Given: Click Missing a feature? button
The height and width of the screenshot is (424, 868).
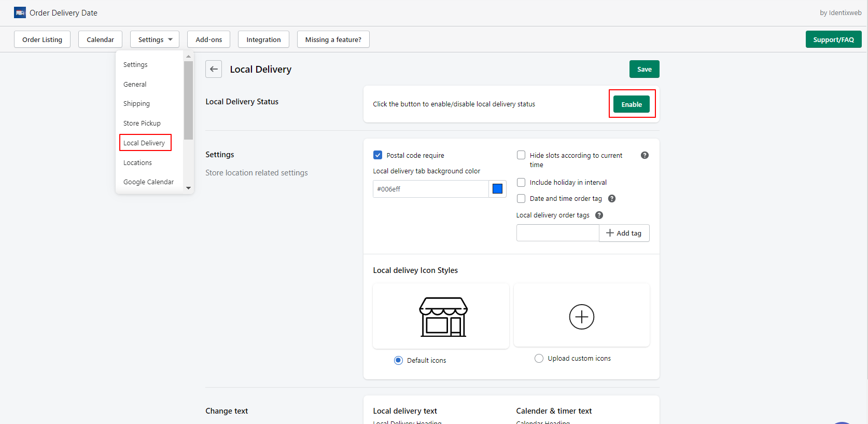Looking at the screenshot, I should point(333,39).
